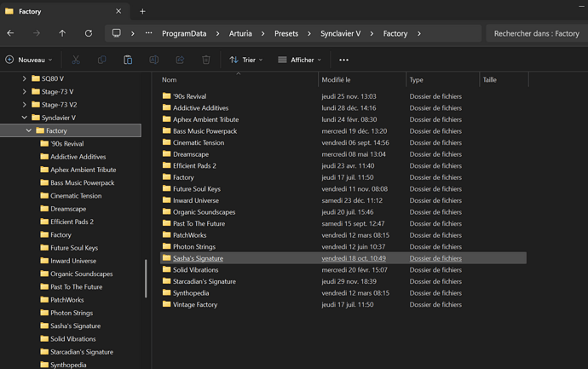Click the Paste clipboard icon
Image resolution: width=588 pixels, height=369 pixels.
128,60
